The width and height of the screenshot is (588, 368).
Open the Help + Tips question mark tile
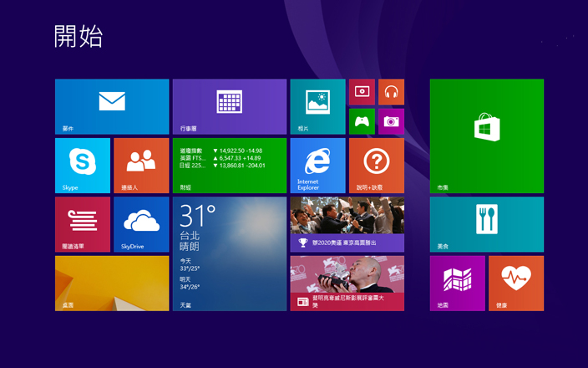(x=377, y=166)
